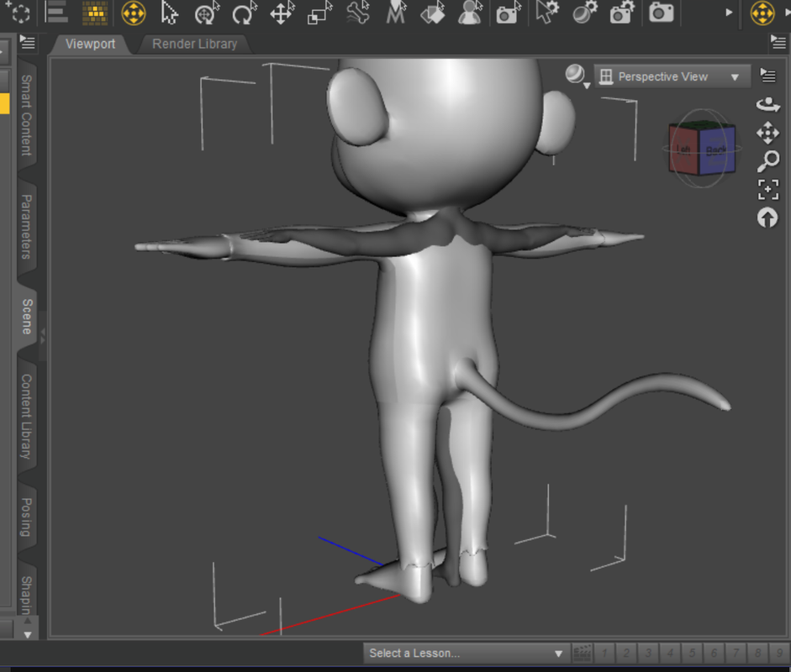Click lesson step 2 button
Image resolution: width=791 pixels, height=672 pixels.
tap(626, 654)
